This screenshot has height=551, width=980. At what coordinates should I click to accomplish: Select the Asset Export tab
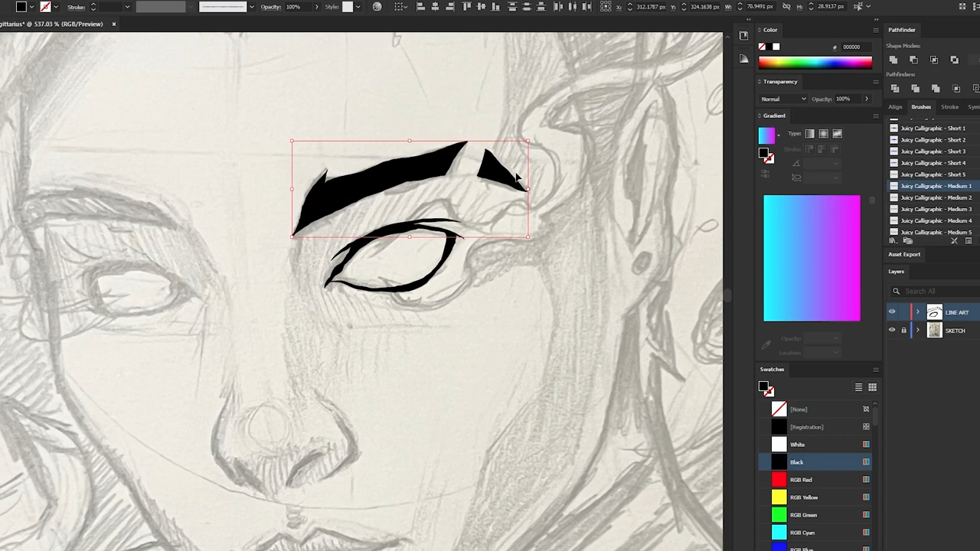904,254
